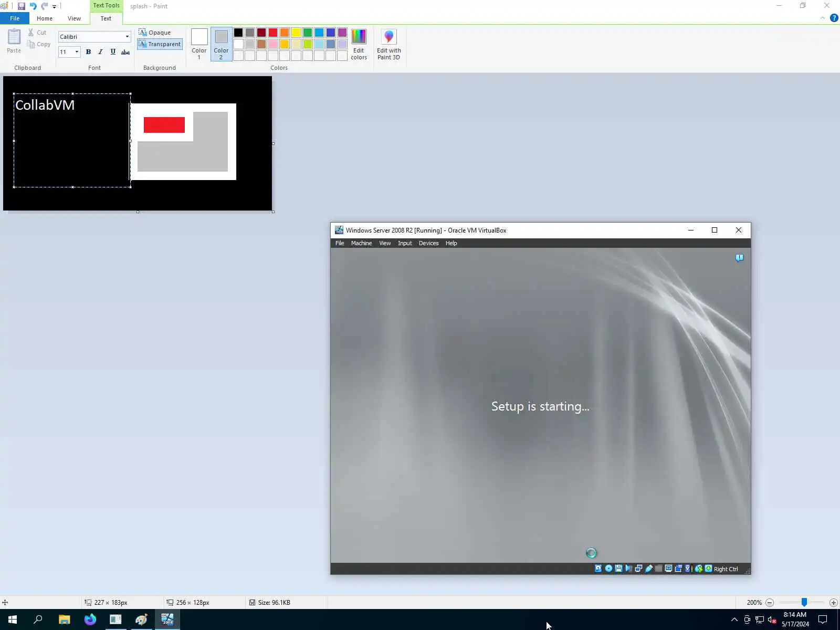Open the Input menu in VirtualBox
Screen dimensions: 840x630
point(405,243)
